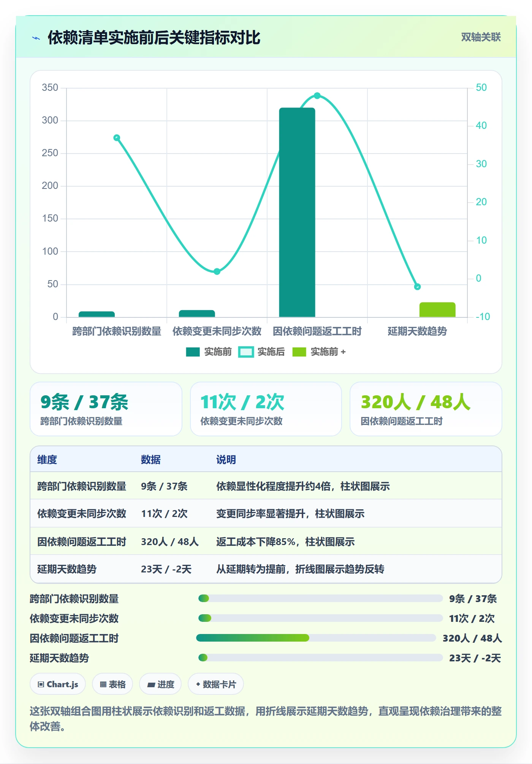The height and width of the screenshot is (764, 532).
Task: Click the lightning icon beside the title
Action: pos(36,38)
